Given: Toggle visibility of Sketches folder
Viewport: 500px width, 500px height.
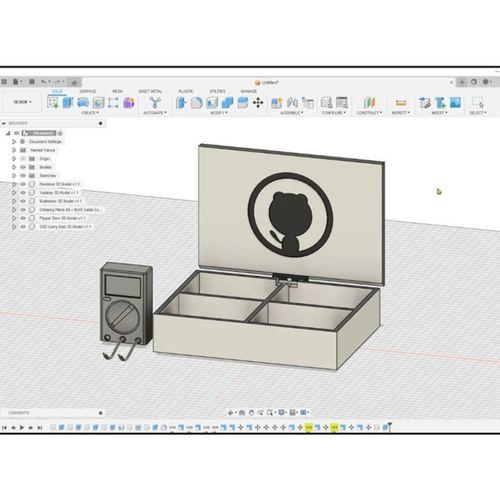Looking at the screenshot, I should [x=23, y=175].
